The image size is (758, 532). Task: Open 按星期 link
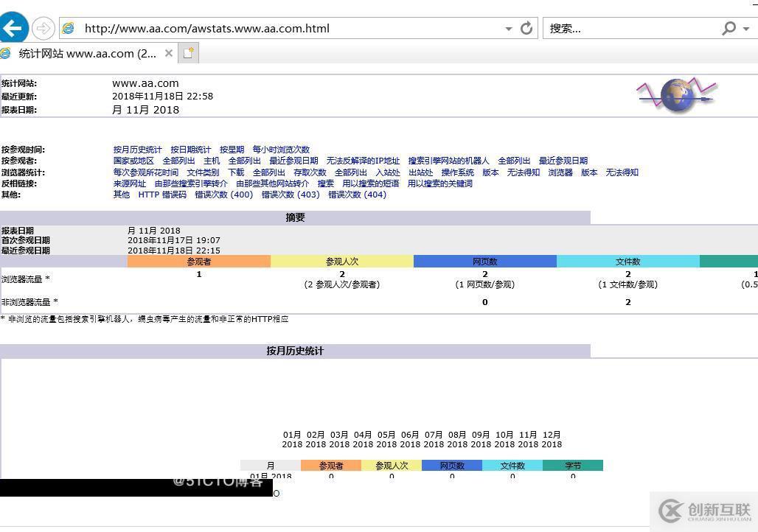[232, 150]
